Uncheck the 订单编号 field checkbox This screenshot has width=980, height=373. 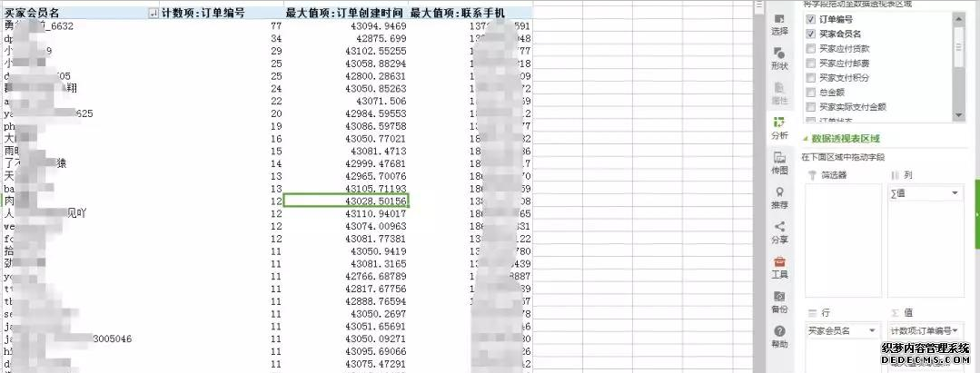click(810, 19)
